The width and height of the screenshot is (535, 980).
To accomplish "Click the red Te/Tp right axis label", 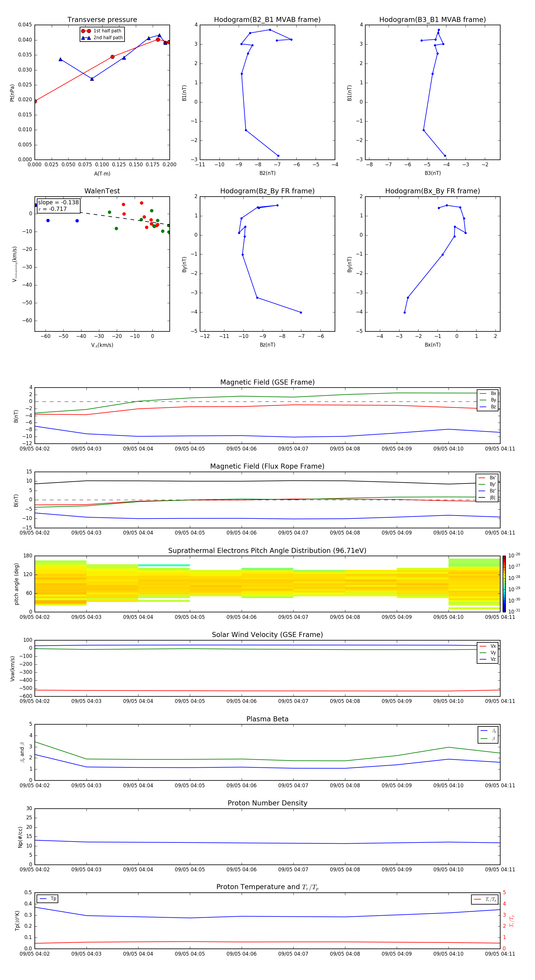I will click(x=512, y=921).
